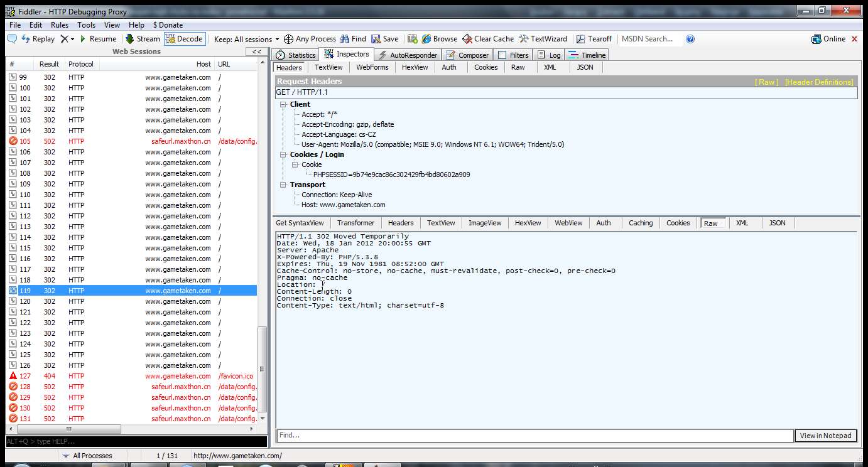Click the Replay toolbar icon

26,39
